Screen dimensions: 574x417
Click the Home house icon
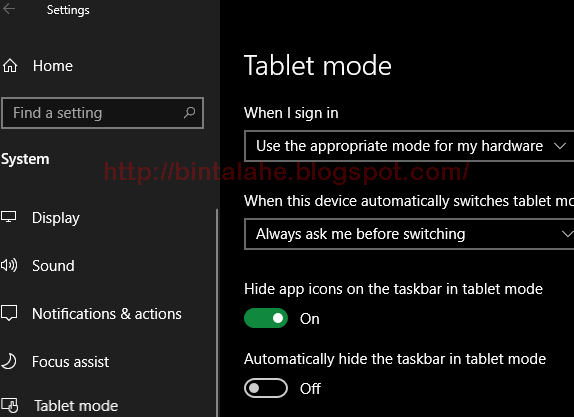[10, 66]
